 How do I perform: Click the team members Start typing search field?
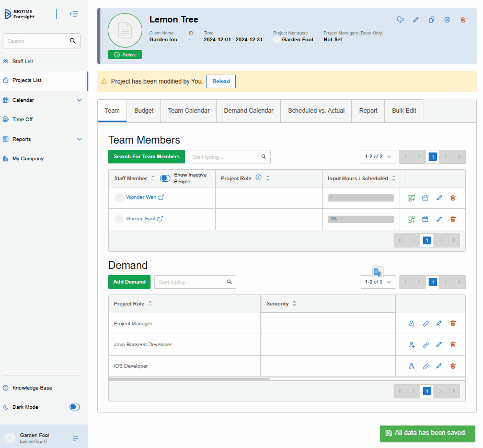[x=225, y=157]
